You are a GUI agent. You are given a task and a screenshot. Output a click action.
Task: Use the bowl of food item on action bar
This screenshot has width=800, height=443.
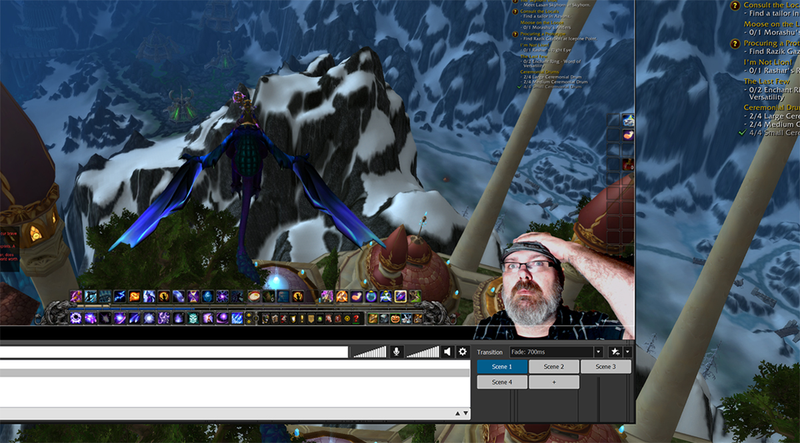click(x=254, y=296)
